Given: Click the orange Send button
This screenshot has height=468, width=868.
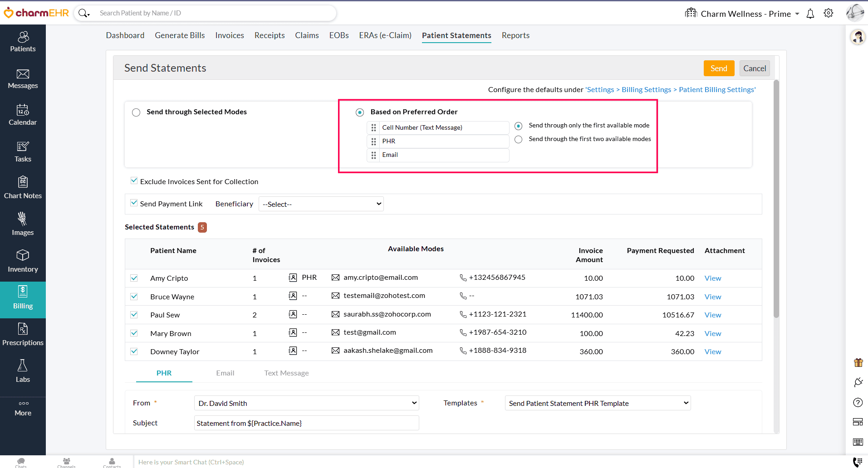Looking at the screenshot, I should point(718,68).
